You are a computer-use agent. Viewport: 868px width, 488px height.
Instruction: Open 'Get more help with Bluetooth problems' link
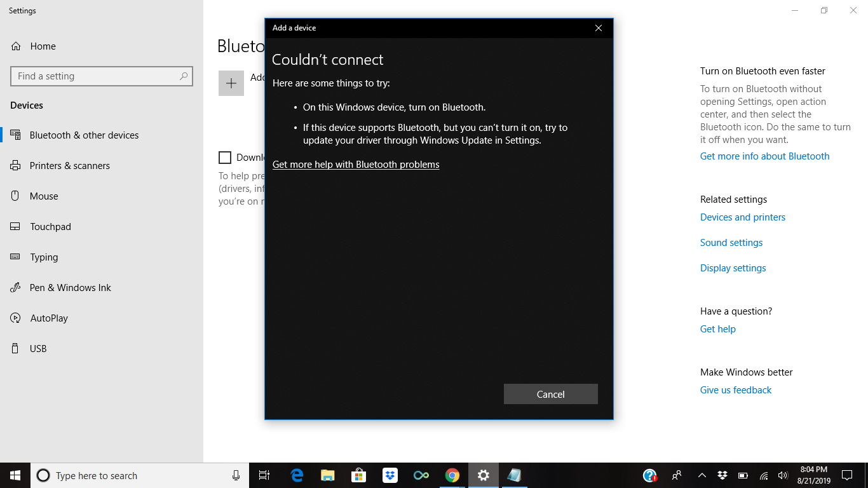[x=356, y=165]
